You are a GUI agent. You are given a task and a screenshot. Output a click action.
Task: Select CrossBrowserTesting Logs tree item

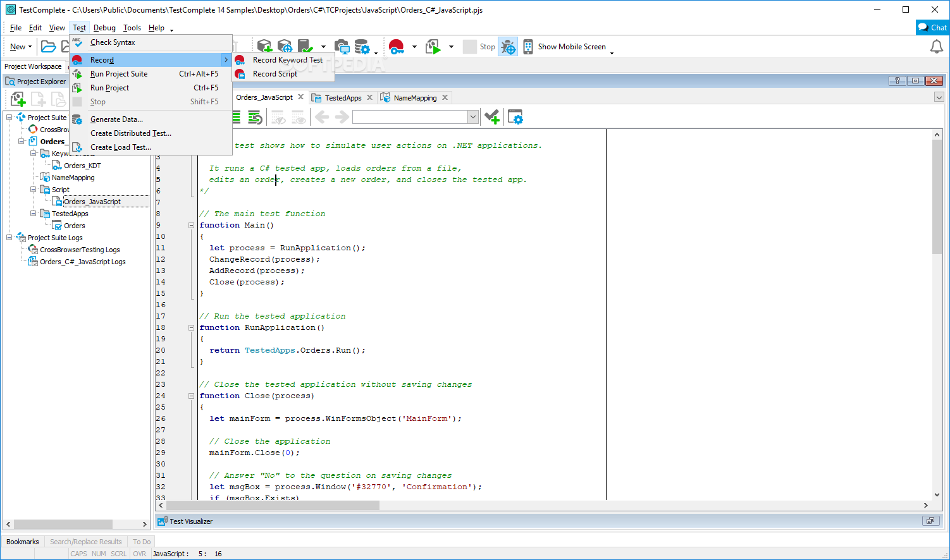click(80, 250)
